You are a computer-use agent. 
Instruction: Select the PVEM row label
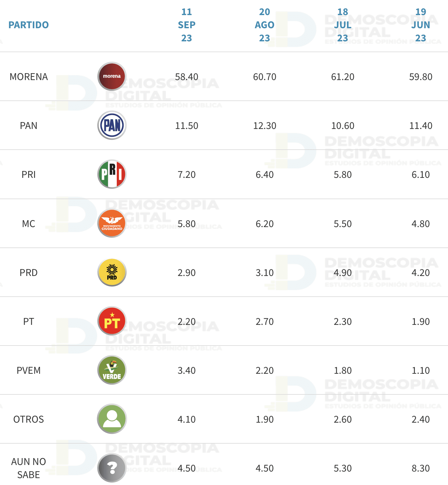[x=29, y=370]
